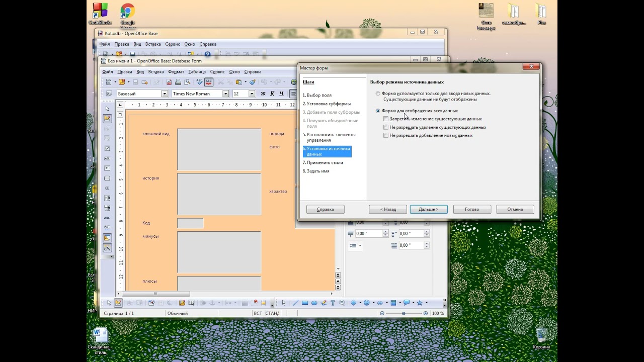Screen dimensions: 644x362
Task: Expand the Block Arrows dropdown arrow
Action: coord(386,303)
